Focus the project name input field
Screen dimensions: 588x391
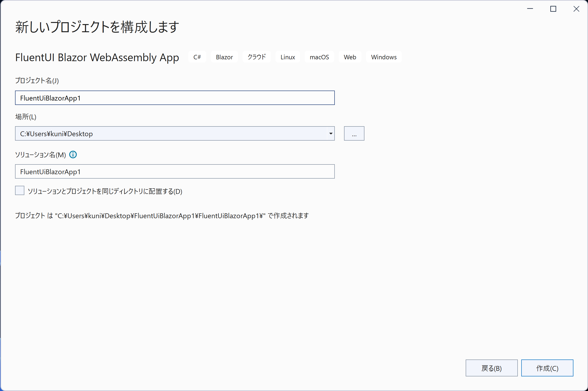[175, 98]
